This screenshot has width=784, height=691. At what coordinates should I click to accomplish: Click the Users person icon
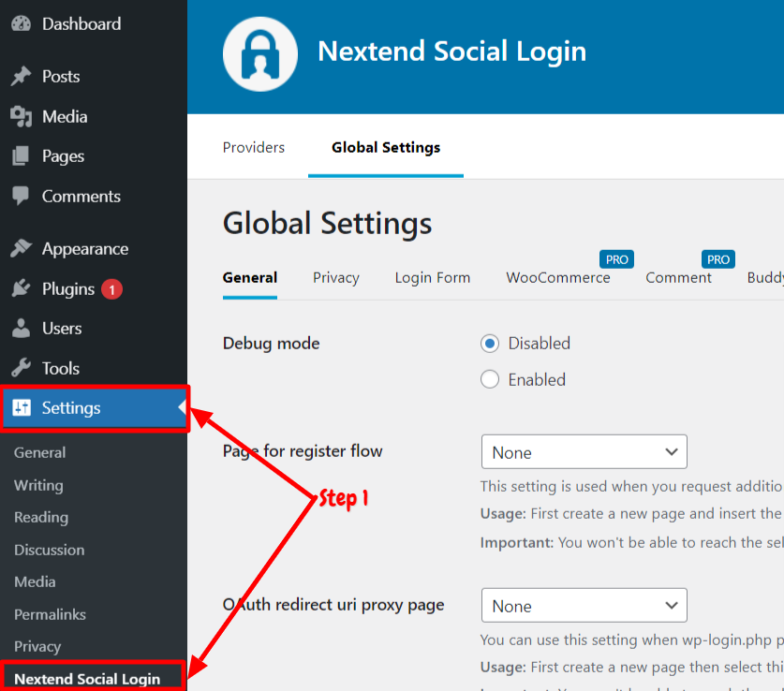coord(21,329)
